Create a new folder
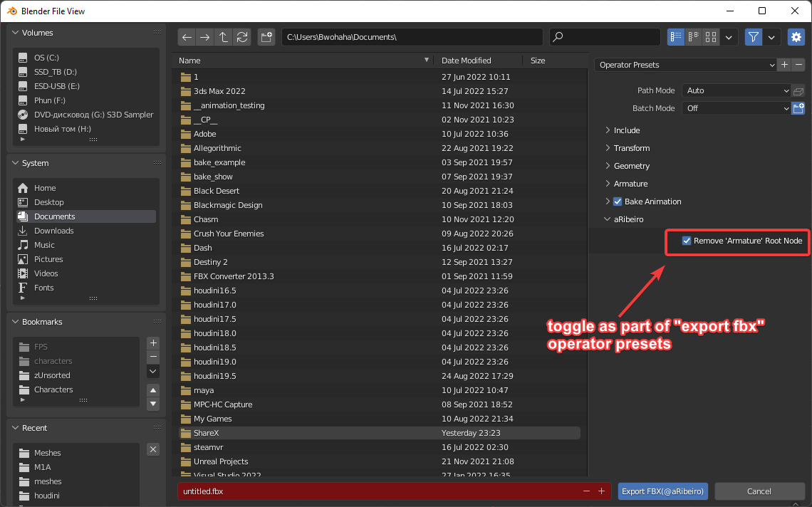The width and height of the screenshot is (812, 507). pyautogui.click(x=266, y=37)
